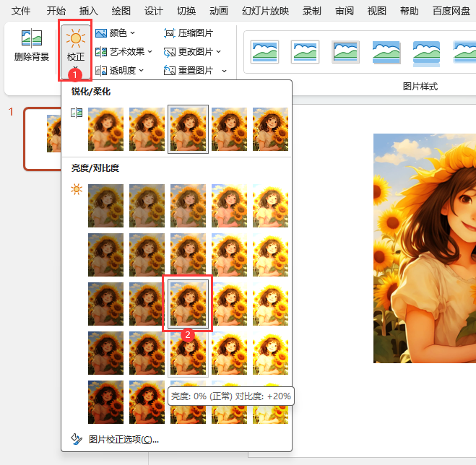Image resolution: width=476 pixels, height=465 pixels.
Task: Apply the fourth picture style with drop shadow
Action: point(386,52)
